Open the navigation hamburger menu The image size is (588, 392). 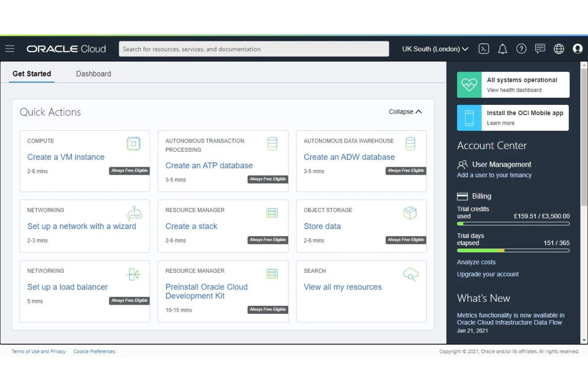point(10,48)
